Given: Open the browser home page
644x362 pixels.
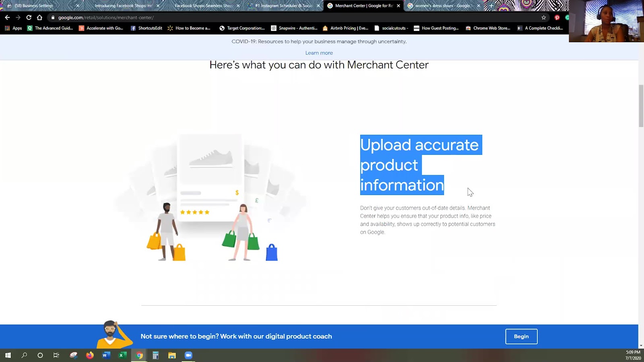Looking at the screenshot, I should pyautogui.click(x=39, y=17).
